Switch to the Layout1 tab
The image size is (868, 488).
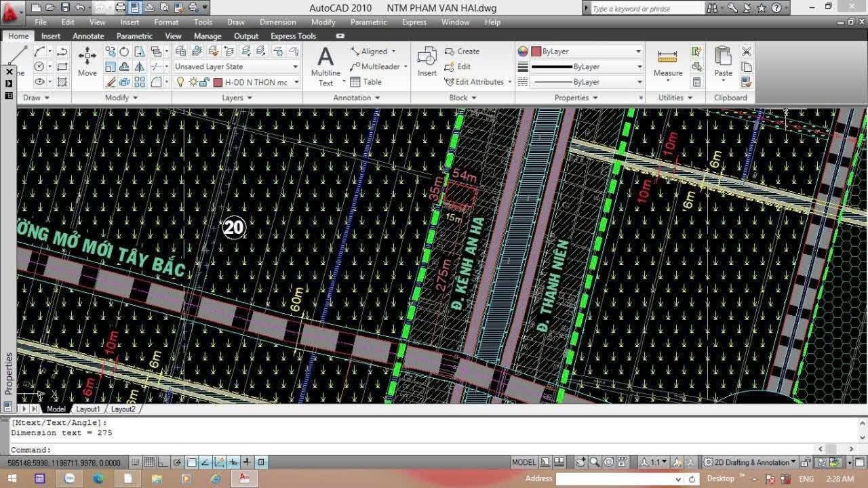point(87,409)
